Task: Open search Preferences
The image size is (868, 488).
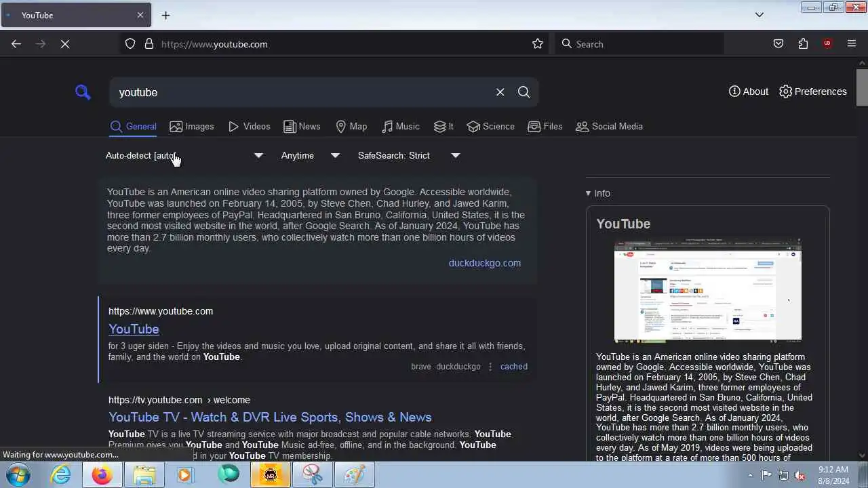Action: (x=812, y=91)
